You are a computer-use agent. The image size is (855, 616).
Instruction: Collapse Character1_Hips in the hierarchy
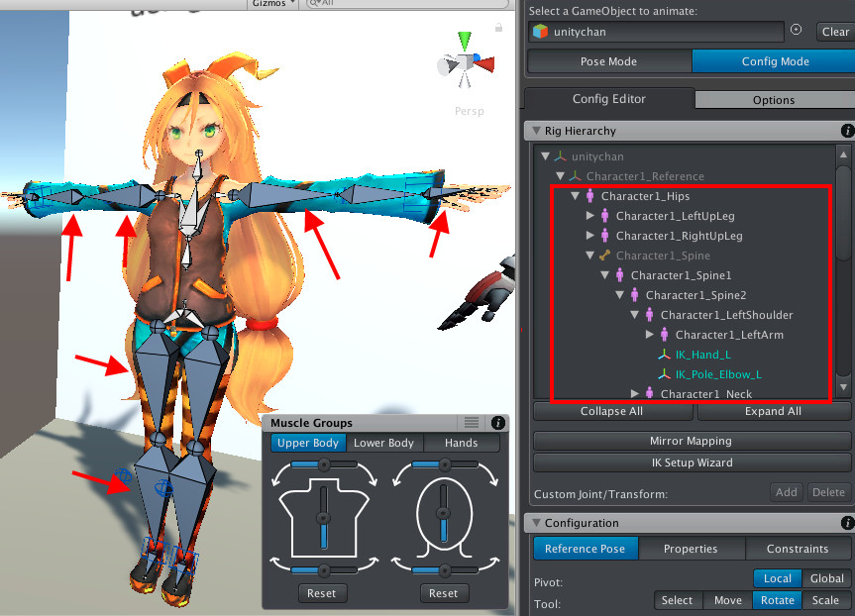(x=575, y=196)
